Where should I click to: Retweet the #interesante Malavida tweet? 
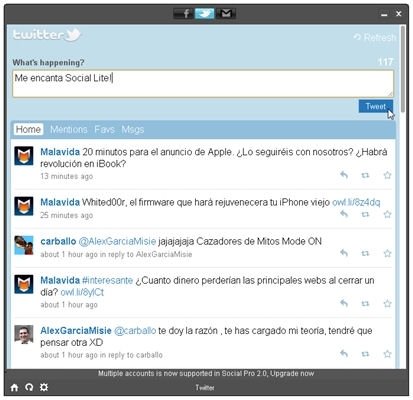pos(365,304)
